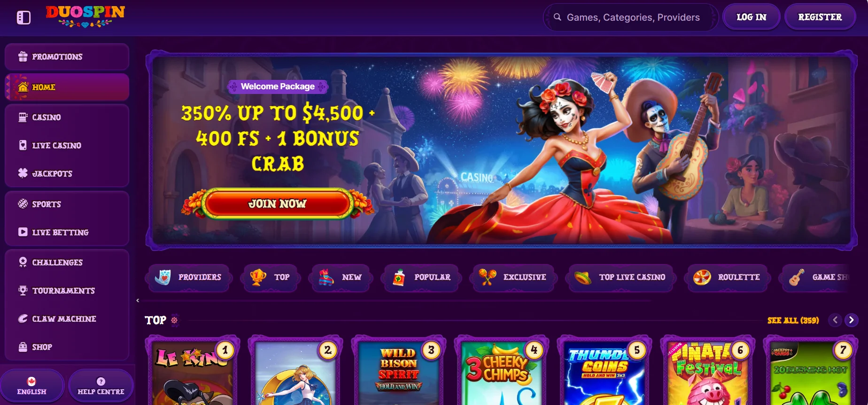Switch to the Roulette category tab

point(727,277)
